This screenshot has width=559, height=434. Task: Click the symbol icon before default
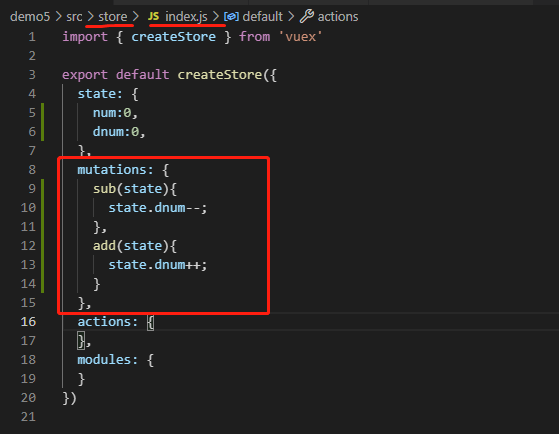231,16
